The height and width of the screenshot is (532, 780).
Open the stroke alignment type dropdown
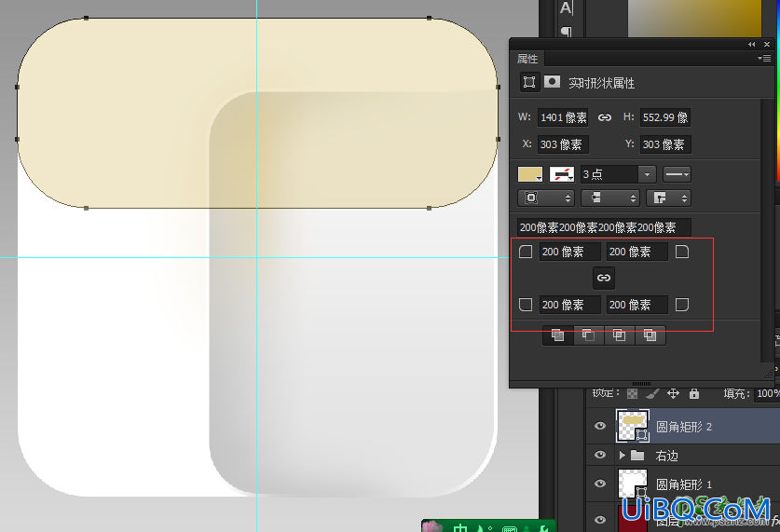click(546, 198)
